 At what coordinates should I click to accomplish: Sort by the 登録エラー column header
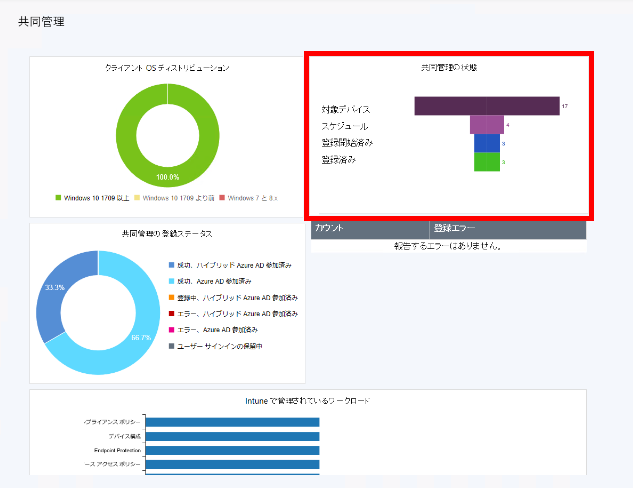pyautogui.click(x=507, y=229)
